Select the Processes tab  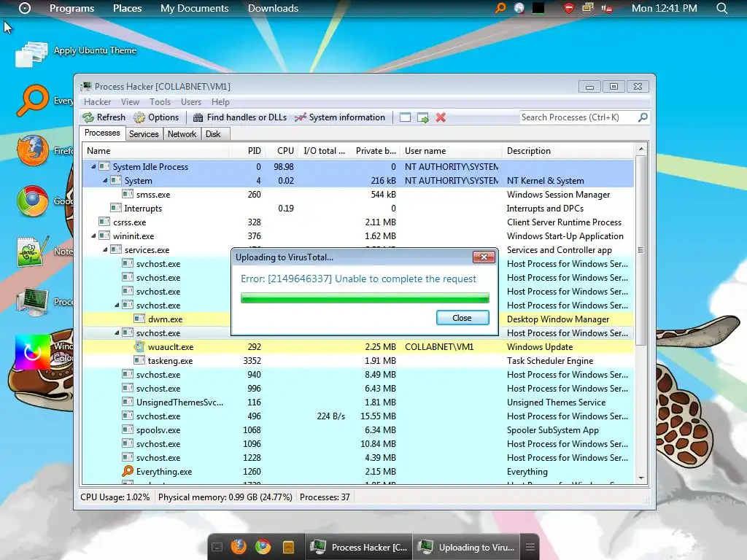[x=102, y=133]
